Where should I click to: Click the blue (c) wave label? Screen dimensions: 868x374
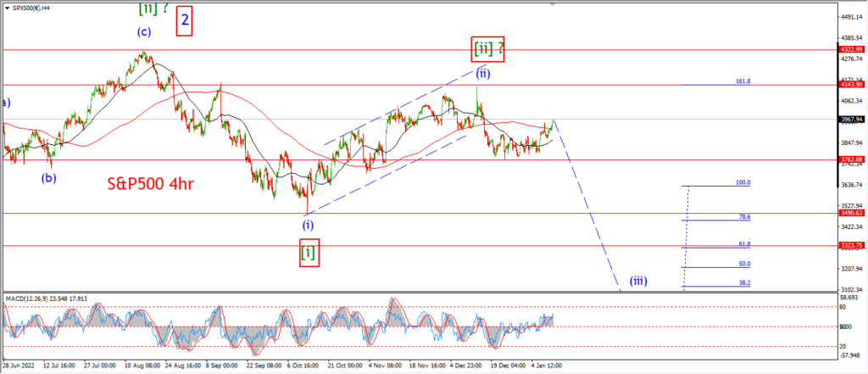143,32
